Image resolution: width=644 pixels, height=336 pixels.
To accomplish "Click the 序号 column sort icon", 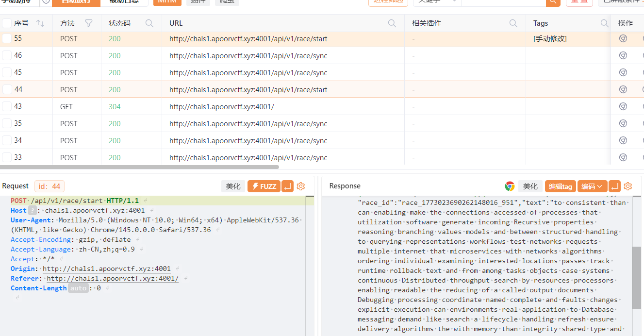I will tap(40, 23).
